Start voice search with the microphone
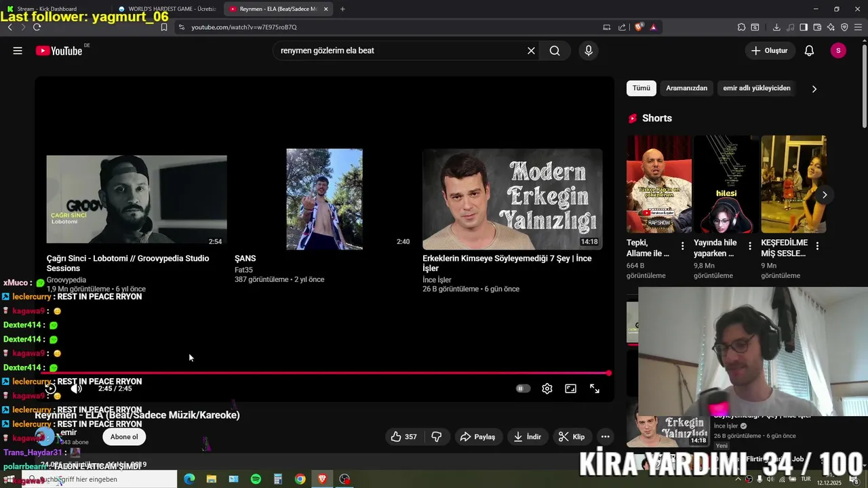868x488 pixels. pyautogui.click(x=588, y=51)
